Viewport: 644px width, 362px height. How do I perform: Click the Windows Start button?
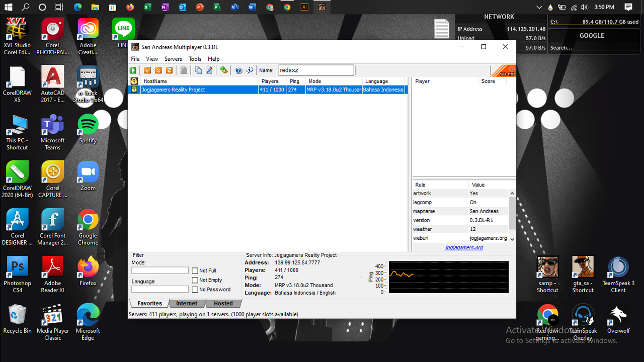coord(9,7)
